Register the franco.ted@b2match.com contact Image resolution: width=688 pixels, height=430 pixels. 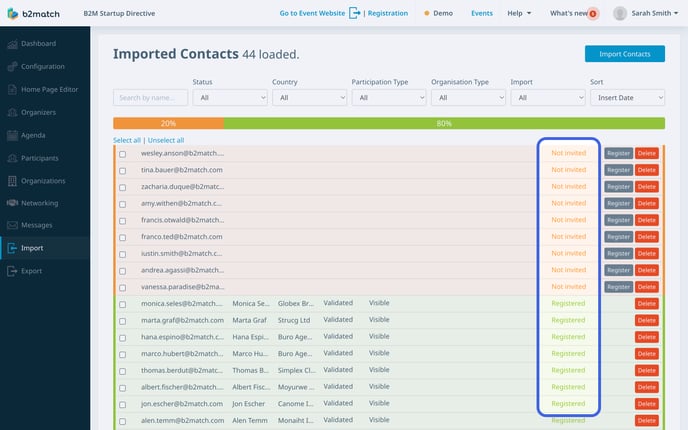(x=619, y=236)
